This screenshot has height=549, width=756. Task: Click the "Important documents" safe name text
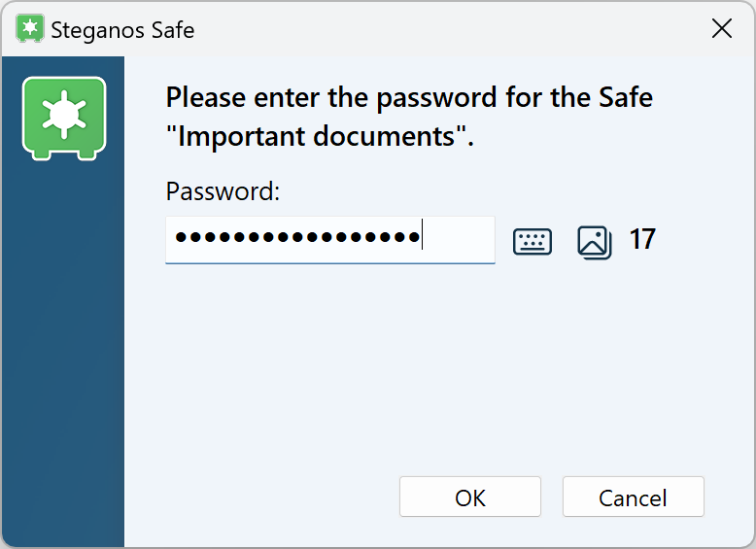(317, 136)
